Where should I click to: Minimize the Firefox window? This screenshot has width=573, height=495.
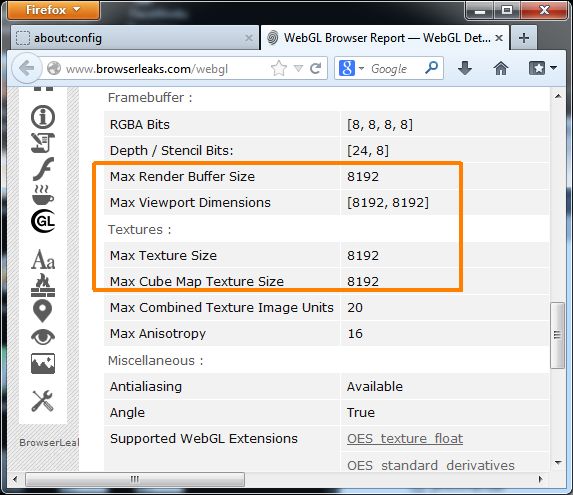pos(479,10)
